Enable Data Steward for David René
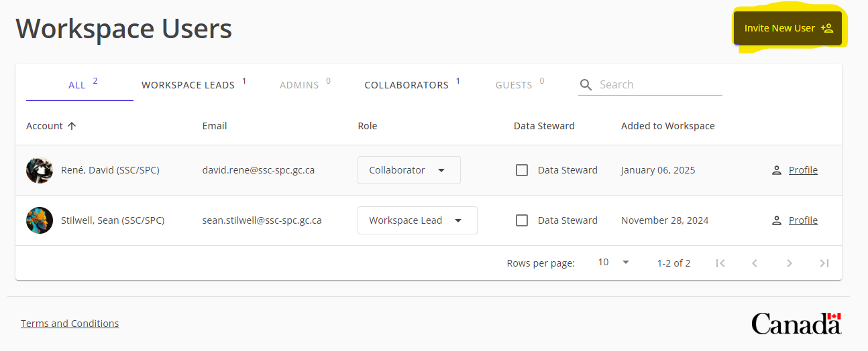The image size is (868, 351). tap(522, 170)
